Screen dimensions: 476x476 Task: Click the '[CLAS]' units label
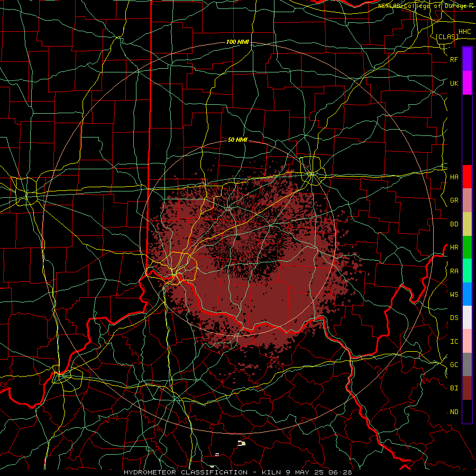447,36
